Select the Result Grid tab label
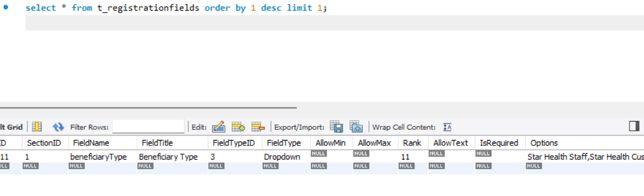644x196 pixels. 11,127
